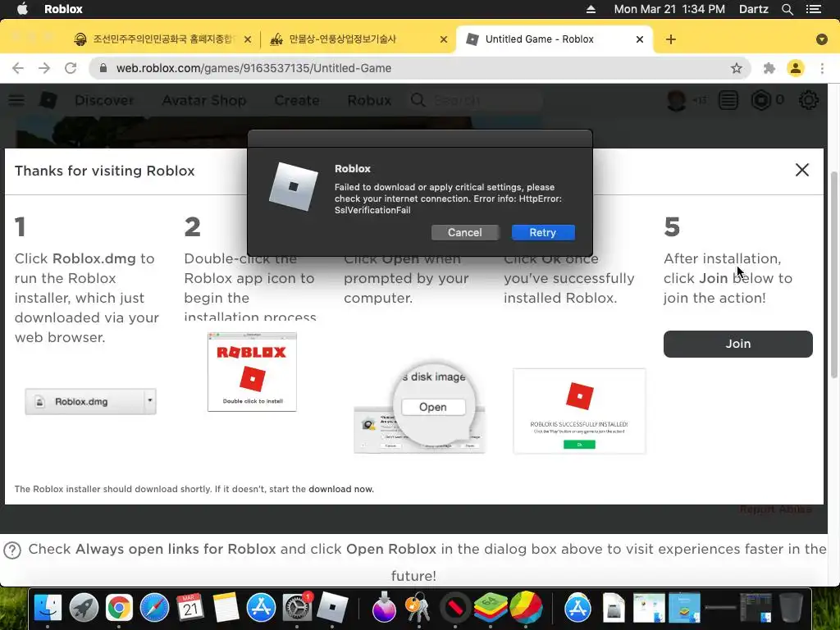The image size is (840, 630).
Task: Open the Control Center menu bar icon
Action: (x=814, y=9)
